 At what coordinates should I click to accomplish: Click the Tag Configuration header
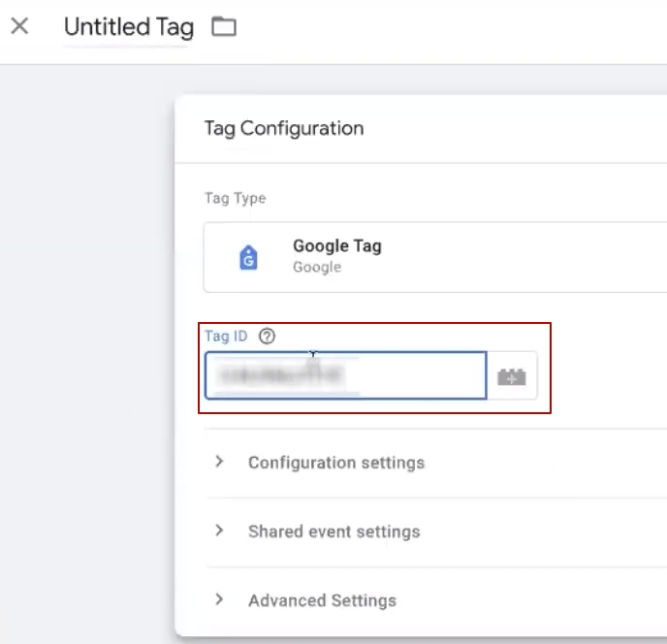point(283,128)
